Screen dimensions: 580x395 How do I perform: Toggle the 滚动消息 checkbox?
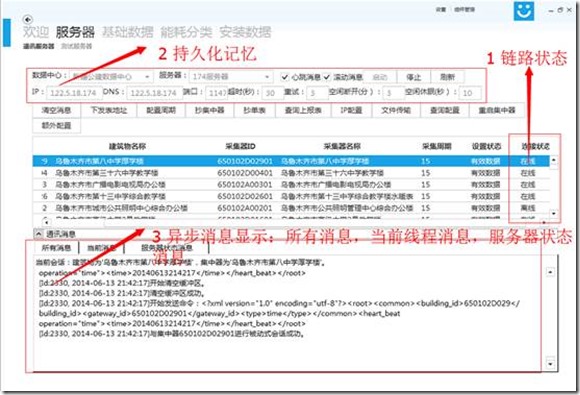point(327,77)
